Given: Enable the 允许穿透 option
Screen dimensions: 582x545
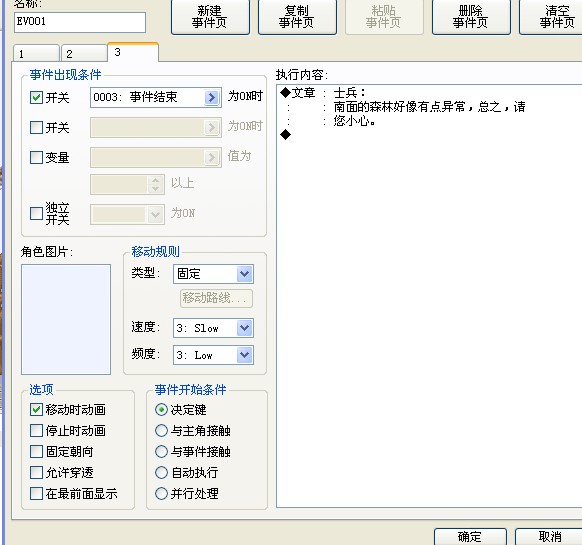Looking at the screenshot, I should point(36,473).
